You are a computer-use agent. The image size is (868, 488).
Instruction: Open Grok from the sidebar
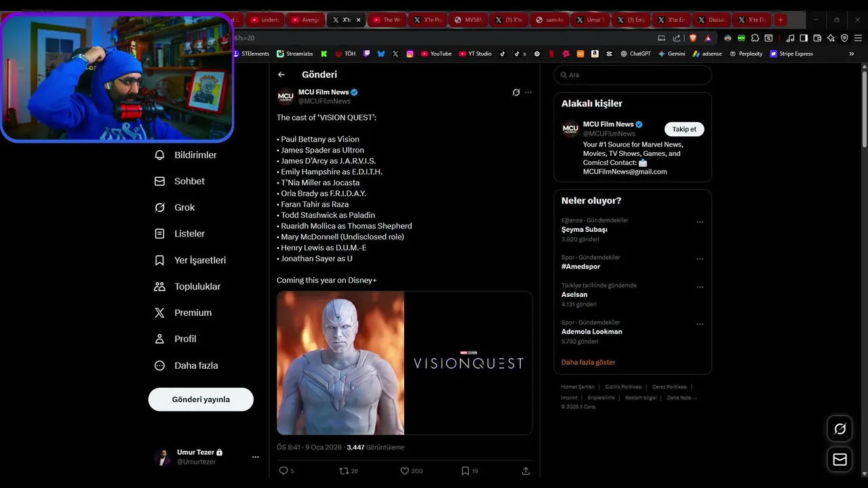click(x=175, y=207)
